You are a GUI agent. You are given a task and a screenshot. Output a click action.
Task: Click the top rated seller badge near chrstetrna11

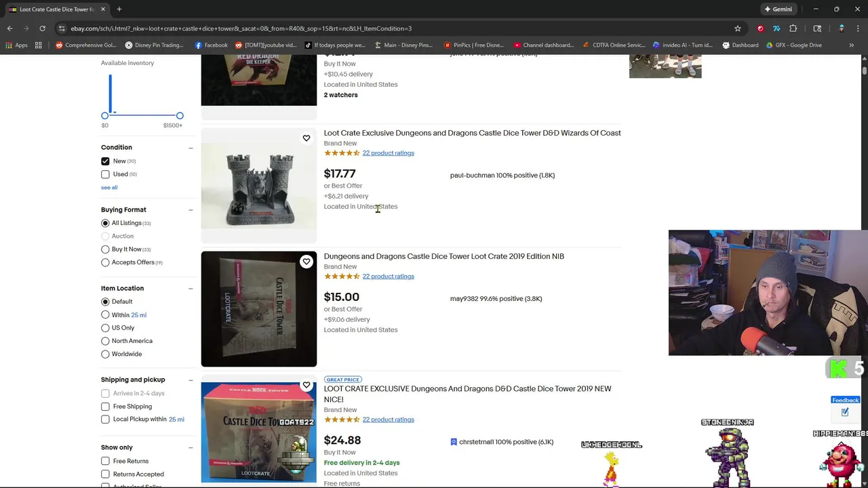[x=454, y=442]
